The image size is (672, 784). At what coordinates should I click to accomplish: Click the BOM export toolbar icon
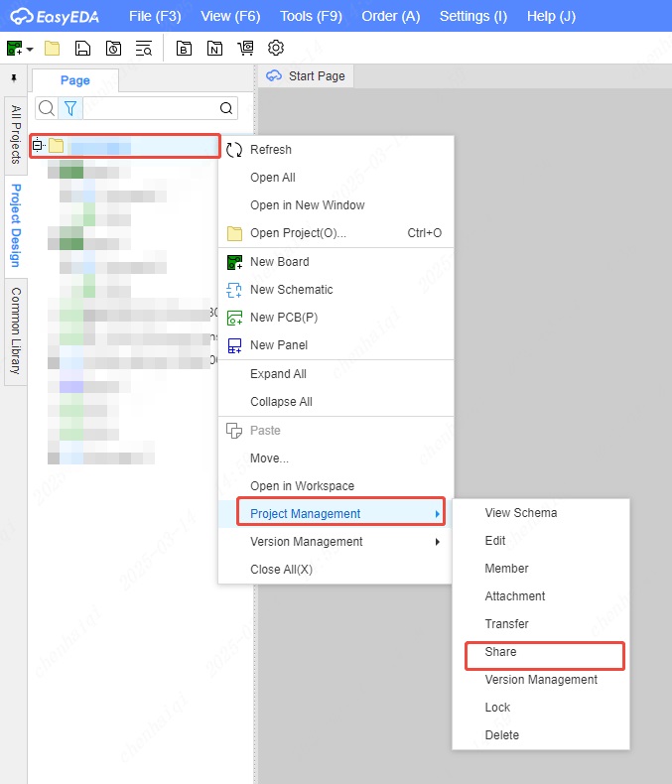pyautogui.click(x=184, y=48)
